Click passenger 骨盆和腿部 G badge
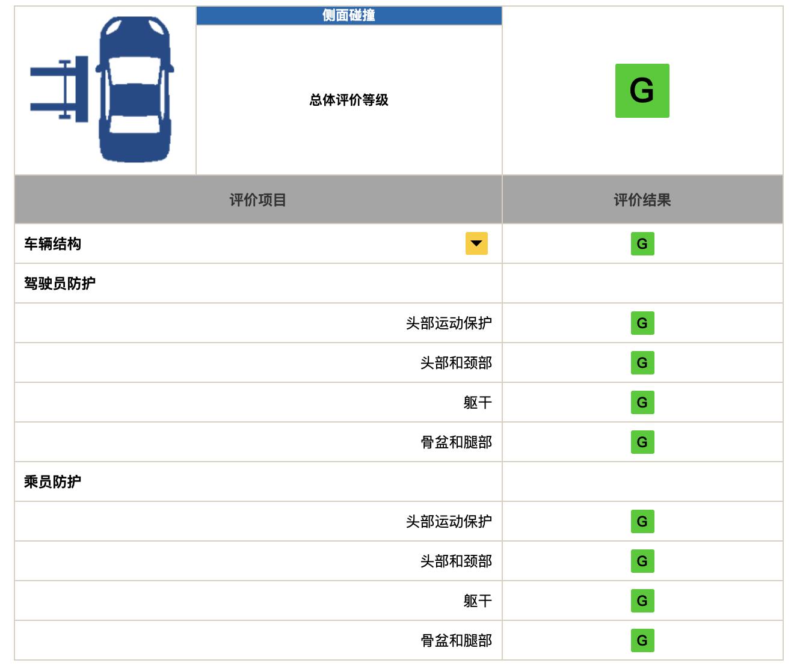Viewport: 794px width, 672px height. pos(642,640)
